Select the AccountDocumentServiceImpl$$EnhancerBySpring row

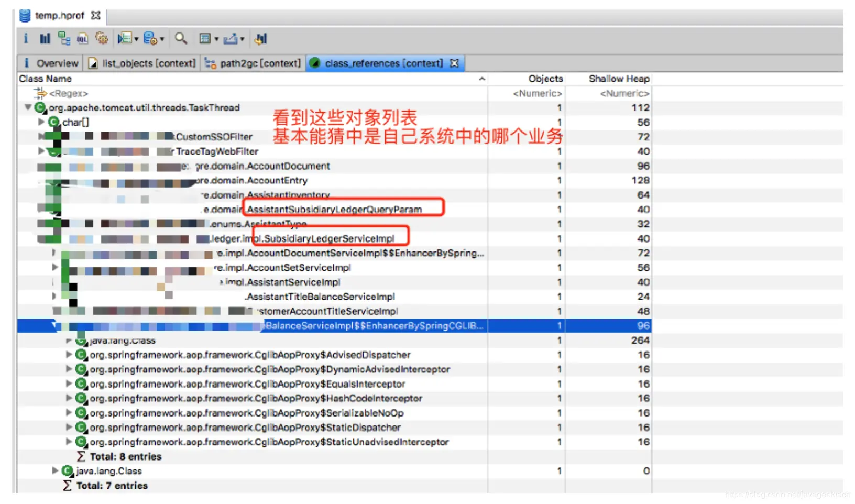point(335,253)
